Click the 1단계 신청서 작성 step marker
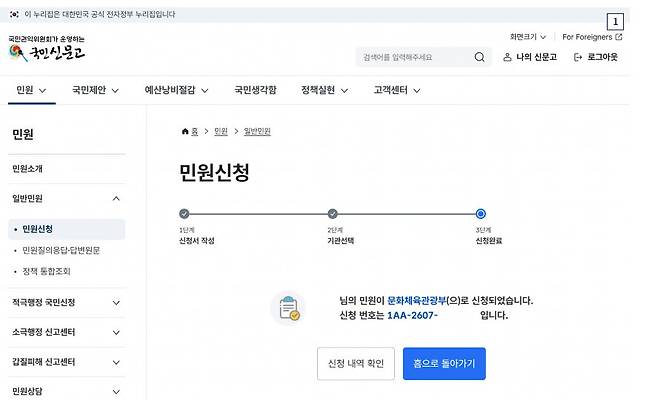 click(184, 214)
